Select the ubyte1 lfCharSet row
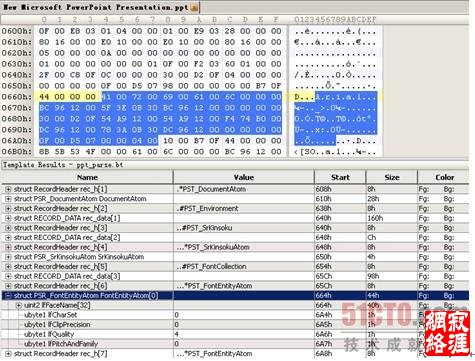 235,315
